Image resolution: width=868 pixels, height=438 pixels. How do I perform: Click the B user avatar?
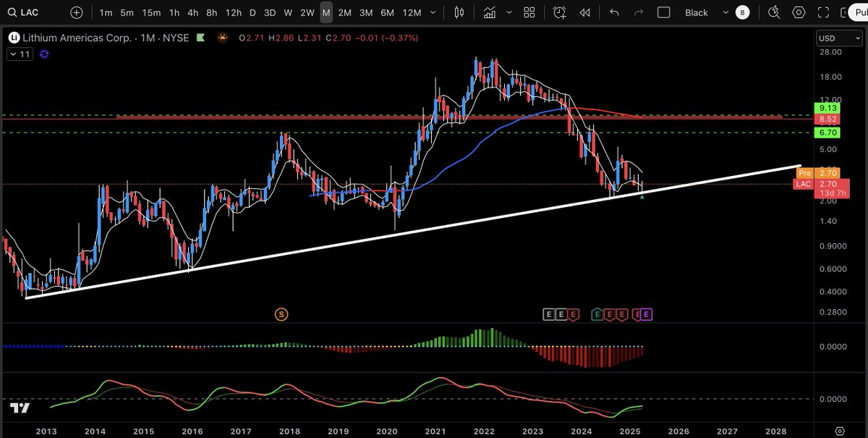(742, 12)
